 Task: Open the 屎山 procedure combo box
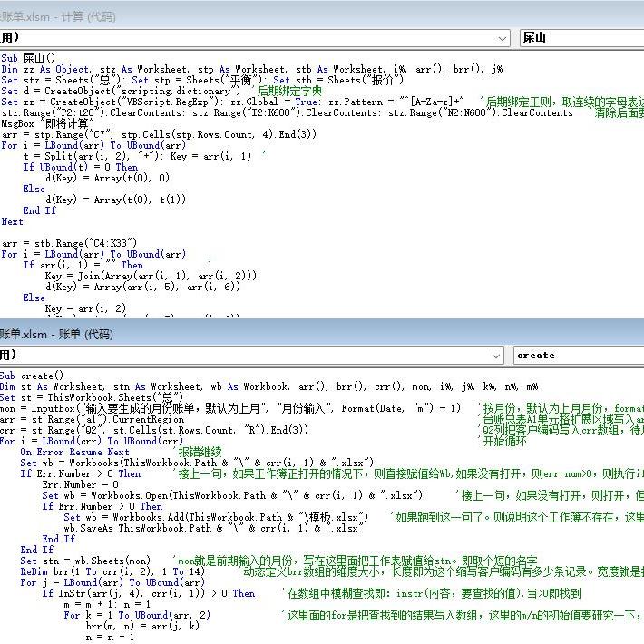click(x=581, y=38)
